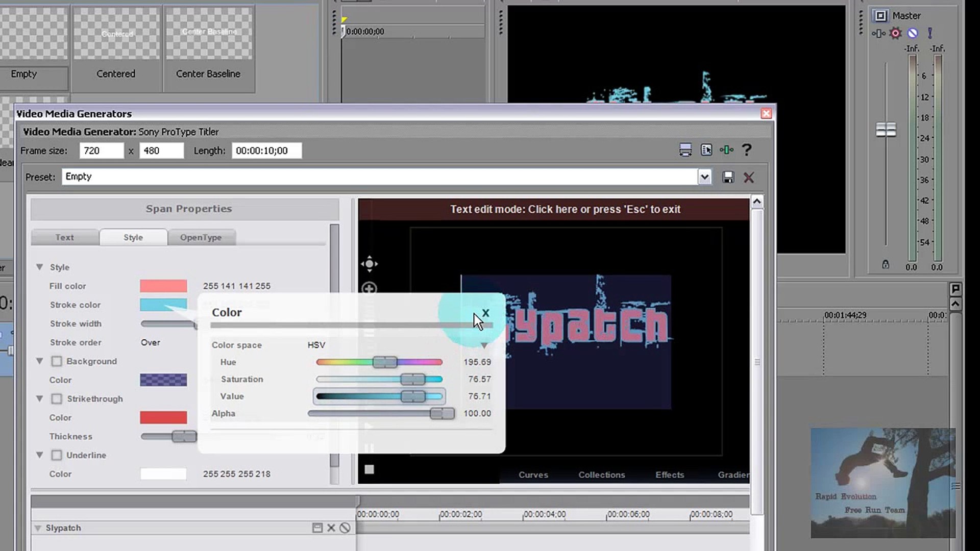Screen dimensions: 980x551
Task: Enable the Underline checkbox
Action: click(57, 455)
